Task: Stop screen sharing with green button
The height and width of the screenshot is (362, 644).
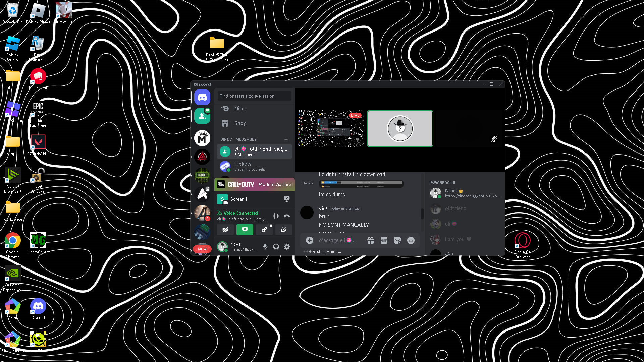Action: click(245, 230)
